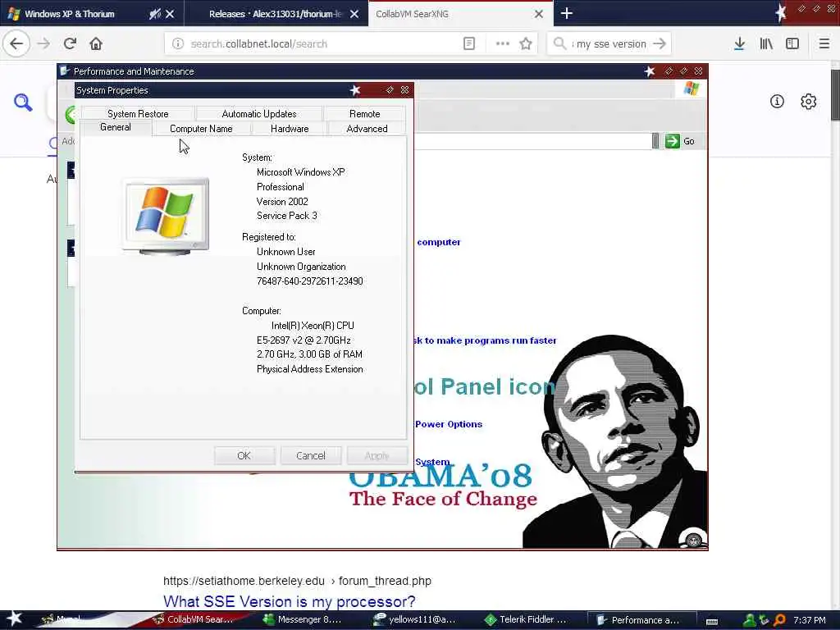The width and height of the screenshot is (840, 630).
Task: Click OK in System Properties
Action: 244,455
